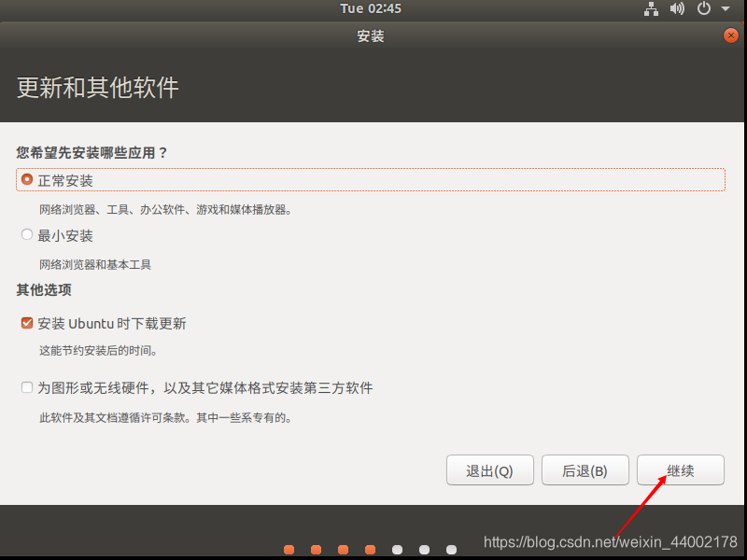This screenshot has height=560, width=747.
Task: Click the 继续 button
Action: [681, 470]
